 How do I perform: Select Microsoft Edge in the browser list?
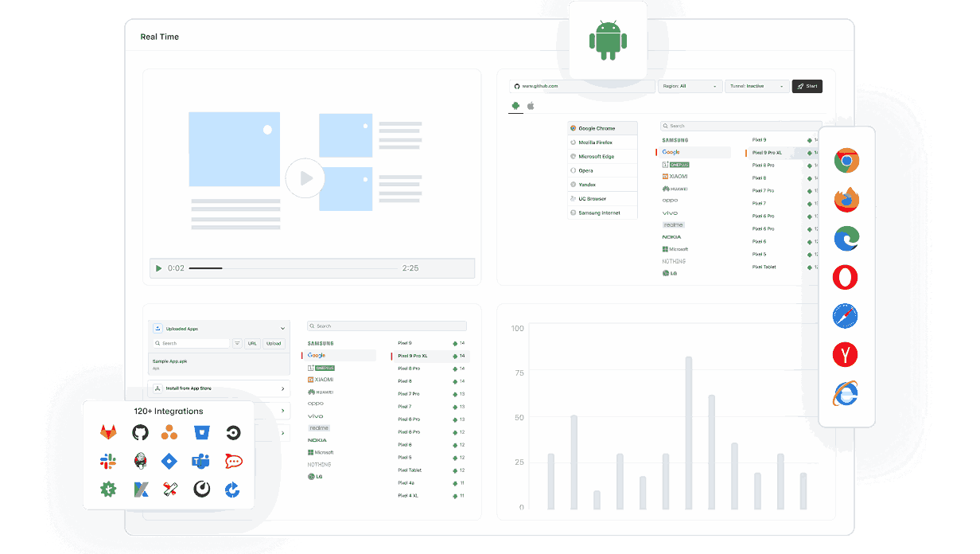[x=603, y=156]
